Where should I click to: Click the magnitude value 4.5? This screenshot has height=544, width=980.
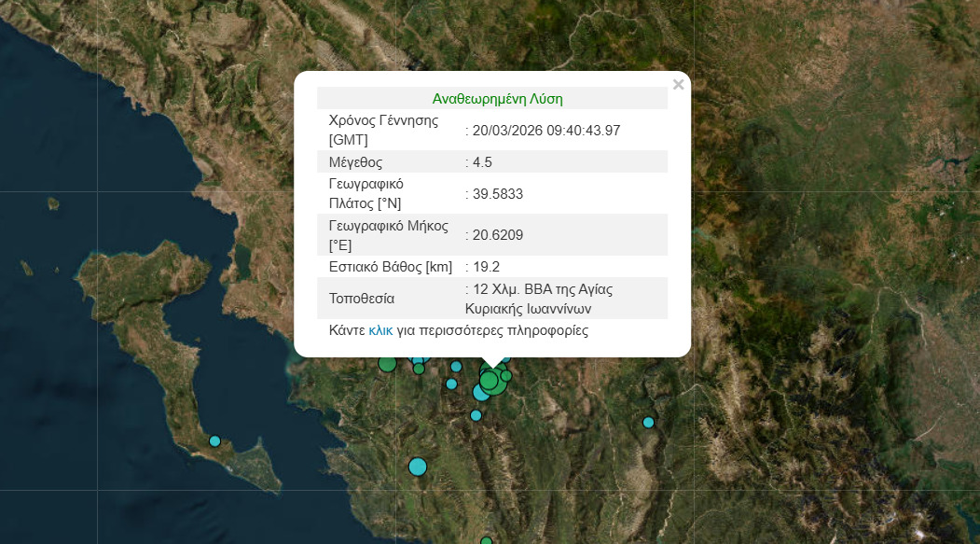pyautogui.click(x=482, y=161)
